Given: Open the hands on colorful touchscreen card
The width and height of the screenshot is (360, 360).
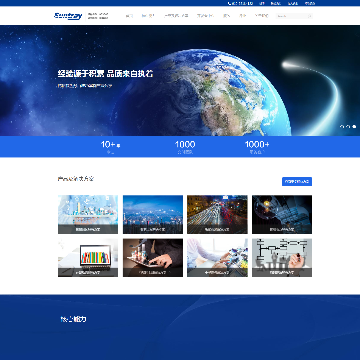Looking at the screenshot, I should coord(217,258).
